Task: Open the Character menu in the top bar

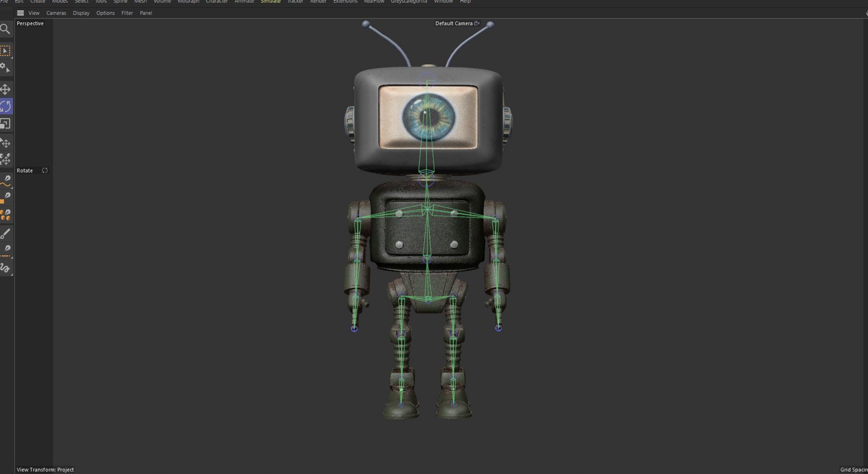Action: pyautogui.click(x=217, y=2)
